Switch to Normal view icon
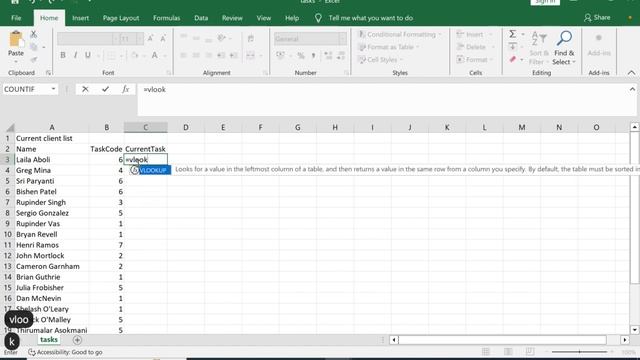 click(486, 352)
